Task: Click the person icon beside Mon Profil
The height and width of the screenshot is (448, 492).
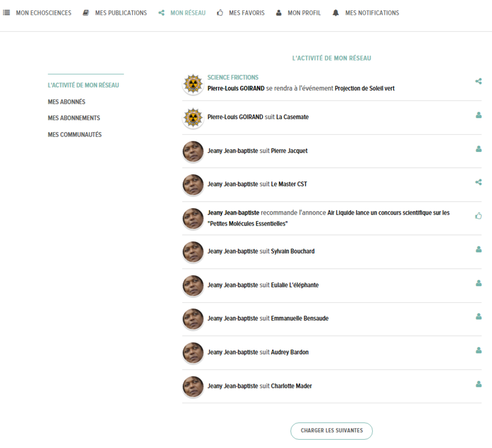Action: (x=279, y=13)
